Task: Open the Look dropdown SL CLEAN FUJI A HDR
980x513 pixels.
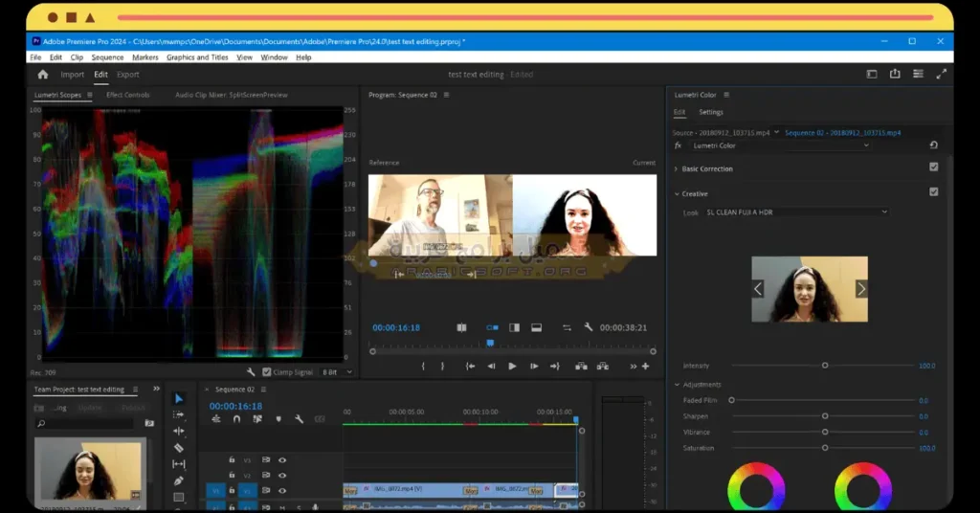Action: pos(796,212)
